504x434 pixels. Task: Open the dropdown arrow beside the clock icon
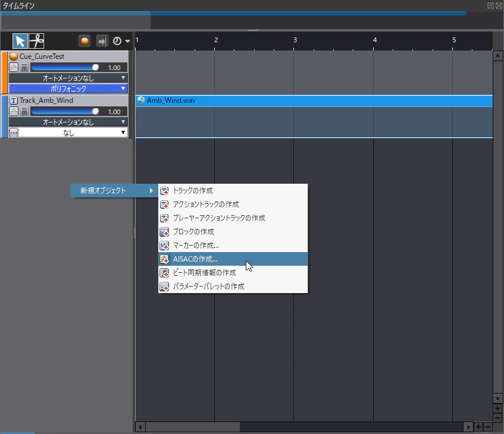[x=127, y=41]
